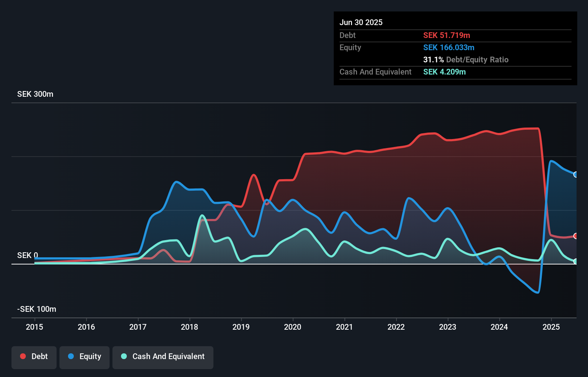Toggle the Cash And Equivalent series visibility
Viewport: 588px width, 377px height.
(x=163, y=357)
